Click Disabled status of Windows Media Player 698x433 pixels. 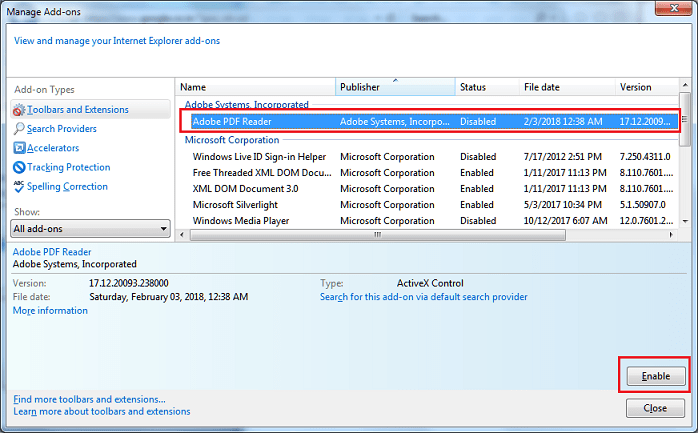478,221
